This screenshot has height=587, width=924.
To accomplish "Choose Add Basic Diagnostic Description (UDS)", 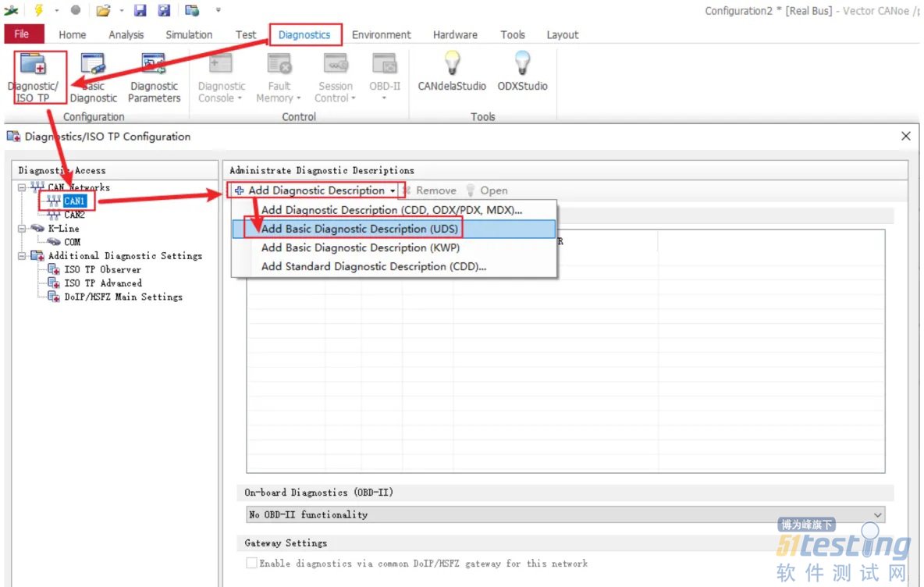I will point(393,229).
